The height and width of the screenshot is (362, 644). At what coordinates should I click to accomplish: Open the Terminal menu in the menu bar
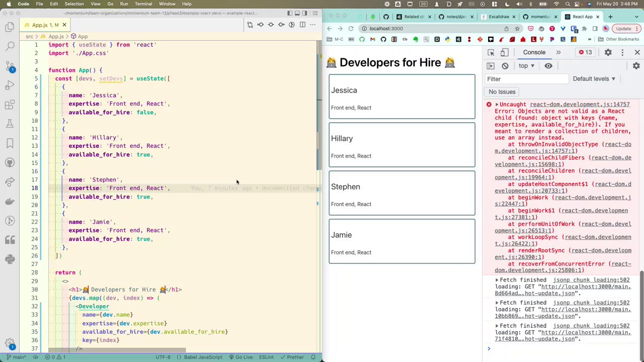pyautogui.click(x=143, y=4)
